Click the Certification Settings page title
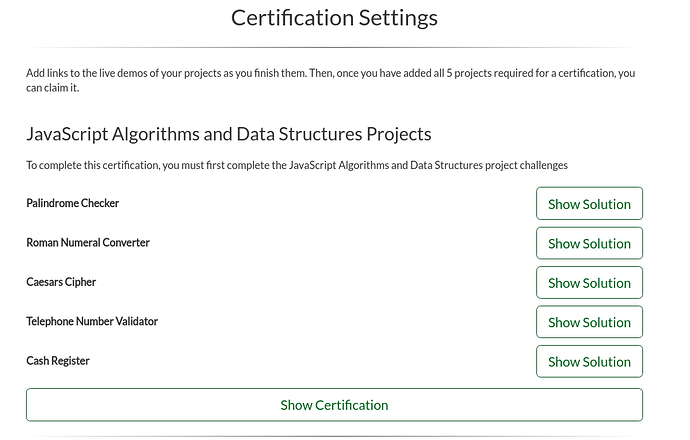 coord(334,18)
